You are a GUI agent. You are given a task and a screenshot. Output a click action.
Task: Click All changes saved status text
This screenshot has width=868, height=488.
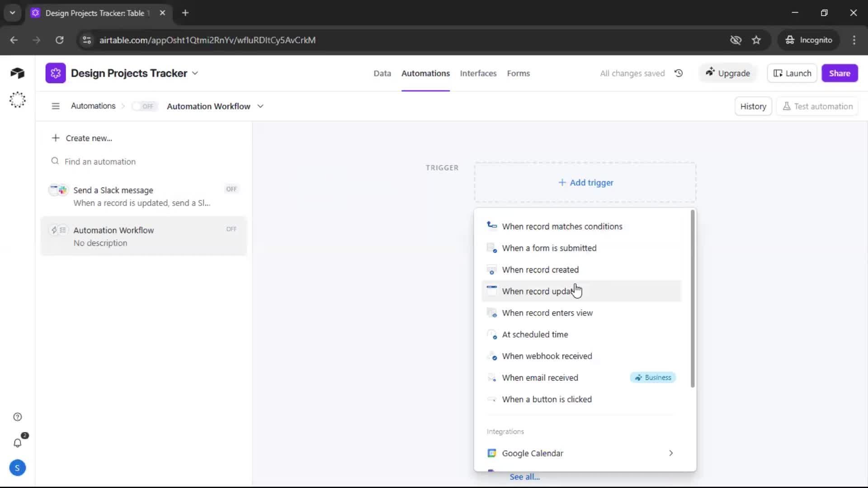click(632, 73)
